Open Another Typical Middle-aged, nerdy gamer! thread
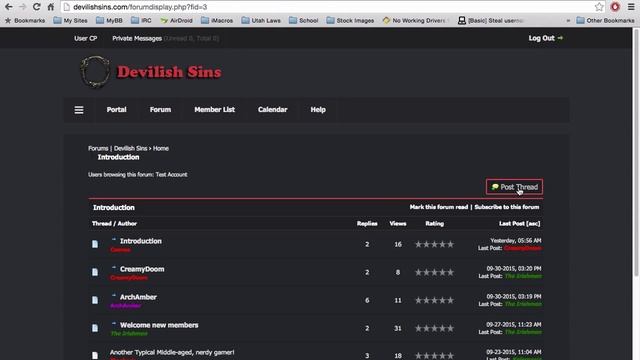 (172, 352)
